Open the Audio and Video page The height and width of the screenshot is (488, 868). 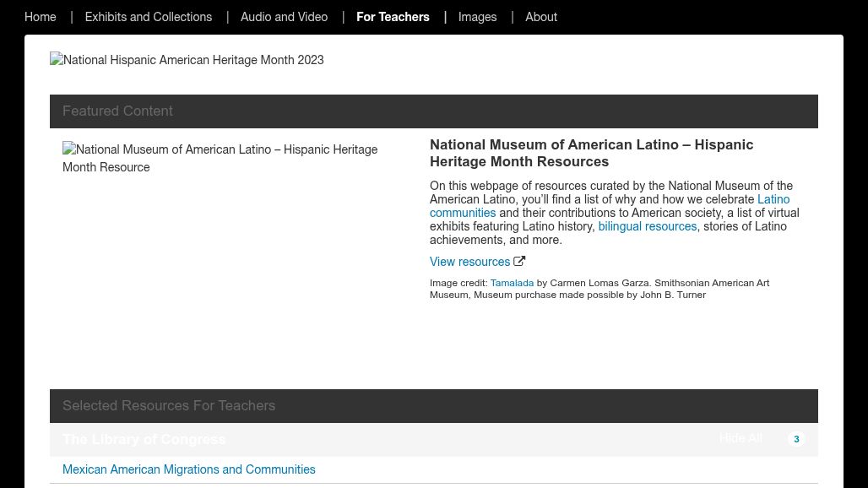tap(284, 17)
